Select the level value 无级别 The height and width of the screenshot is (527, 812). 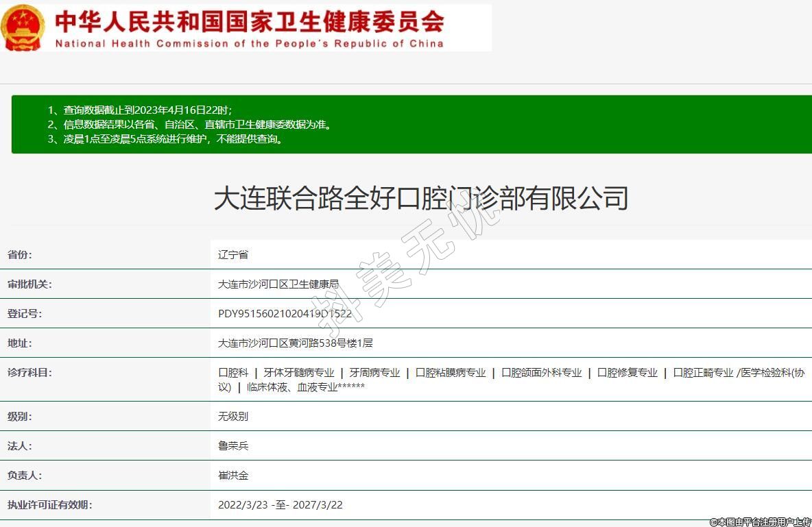[x=233, y=417]
